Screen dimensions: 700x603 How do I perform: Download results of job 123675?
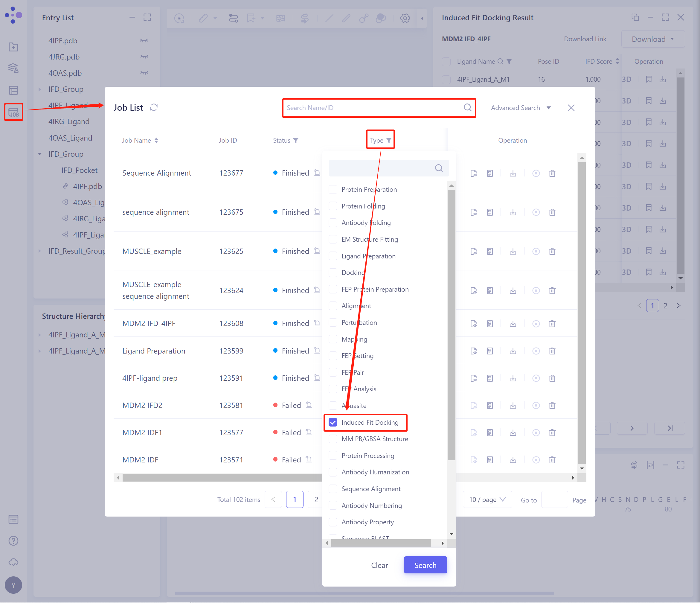pos(513,212)
